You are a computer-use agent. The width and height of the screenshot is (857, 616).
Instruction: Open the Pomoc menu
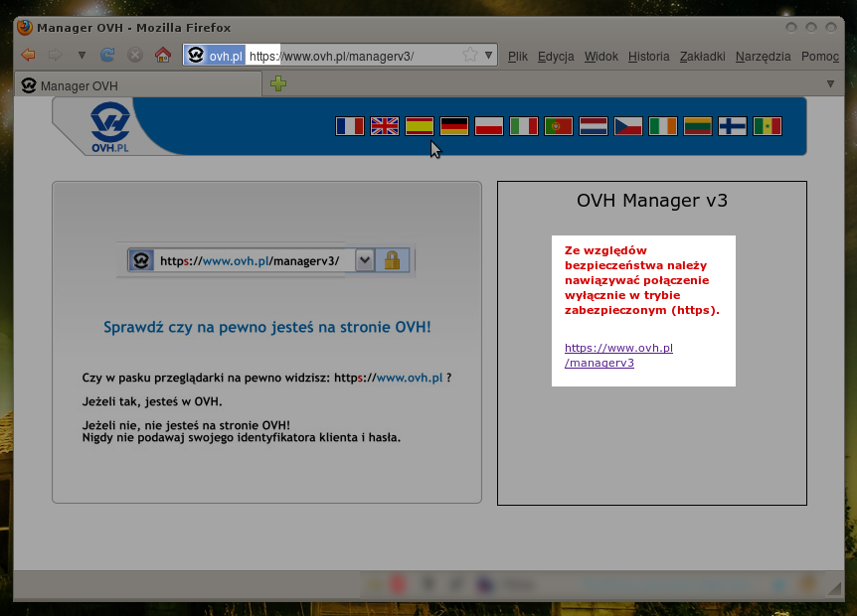click(820, 57)
